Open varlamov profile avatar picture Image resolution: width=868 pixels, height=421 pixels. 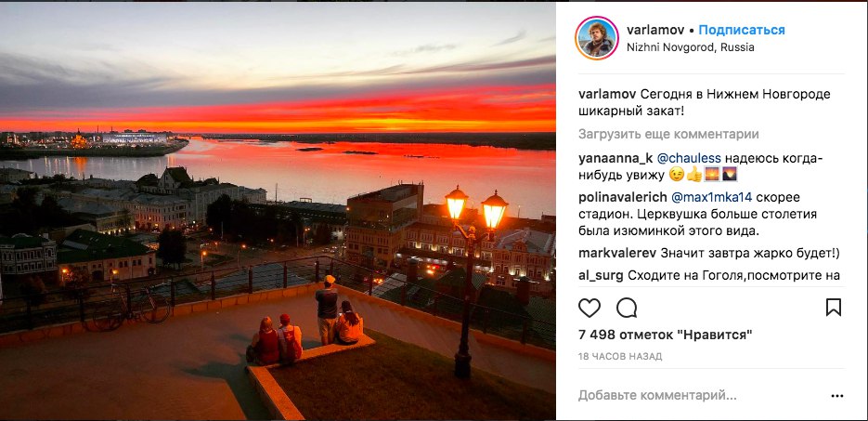pyautogui.click(x=597, y=38)
